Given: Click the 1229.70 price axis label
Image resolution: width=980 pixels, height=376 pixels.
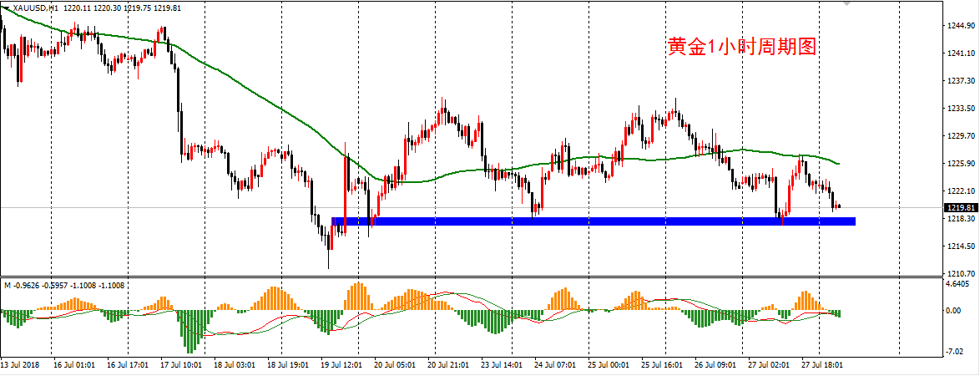Looking at the screenshot, I should click(x=960, y=136).
